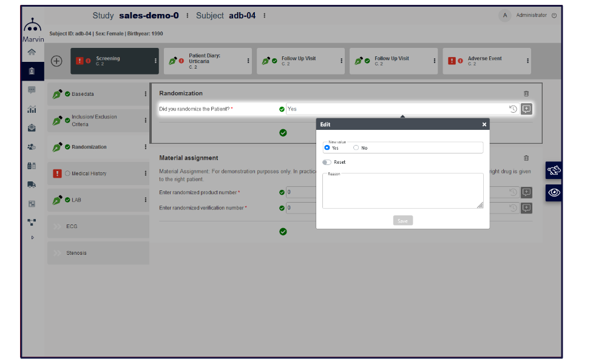
Task: Toggle the eye visibility button
Action: (x=554, y=193)
